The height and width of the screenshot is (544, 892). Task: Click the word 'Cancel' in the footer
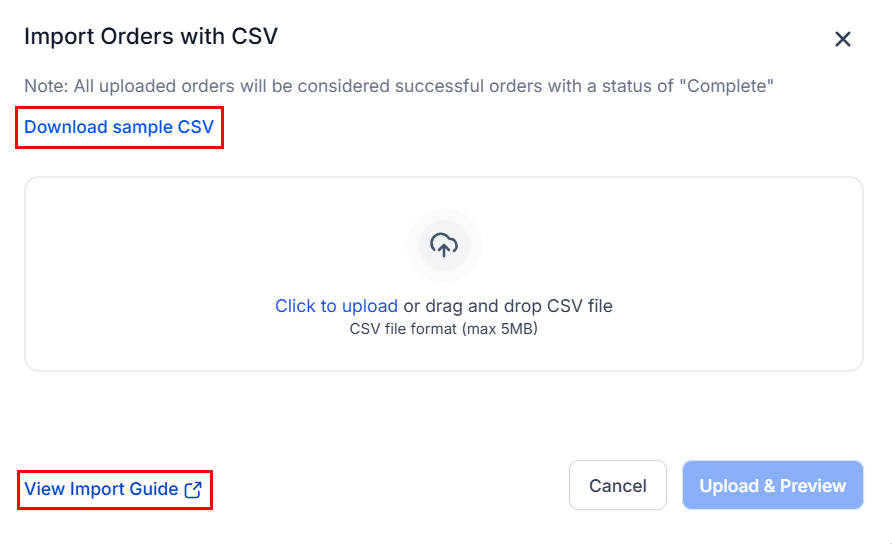point(618,486)
